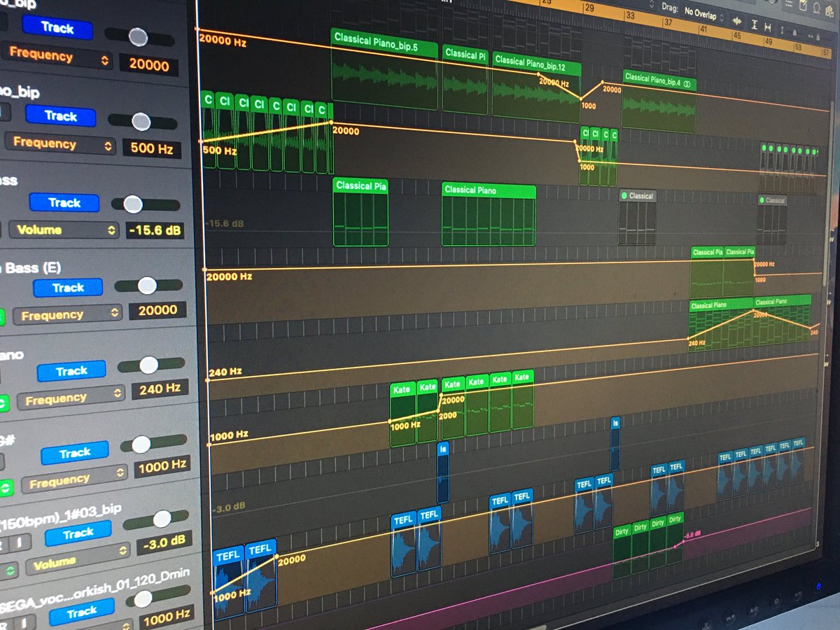The image size is (840, 630).
Task: Click Track button on the Bass (E) track
Action: tap(68, 287)
